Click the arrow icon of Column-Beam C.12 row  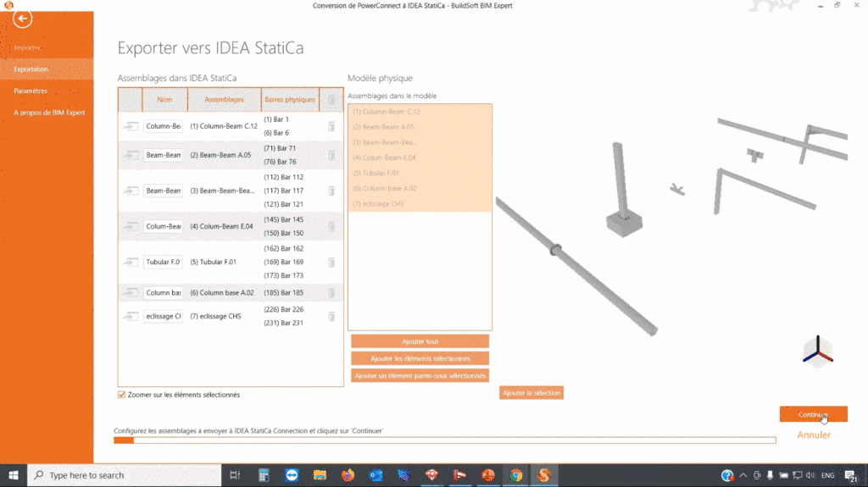click(x=131, y=126)
